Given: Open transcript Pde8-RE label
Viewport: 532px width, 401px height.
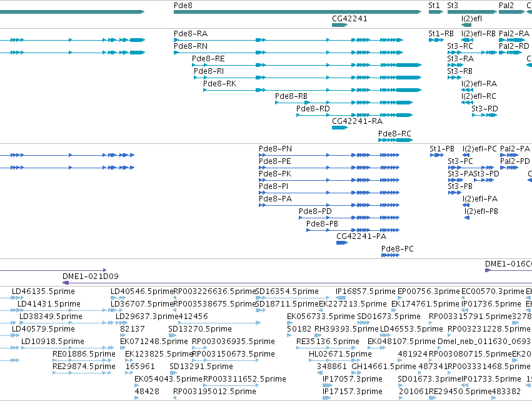Looking at the screenshot, I should coord(208,59).
